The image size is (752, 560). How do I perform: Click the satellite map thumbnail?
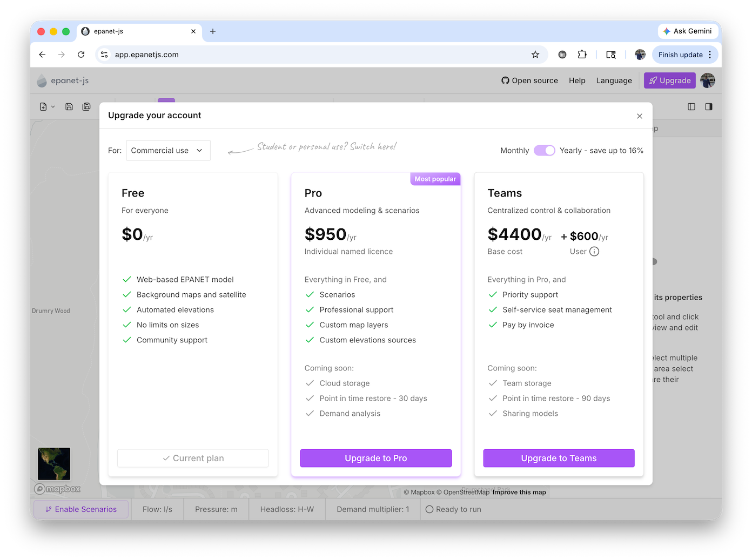point(54,464)
